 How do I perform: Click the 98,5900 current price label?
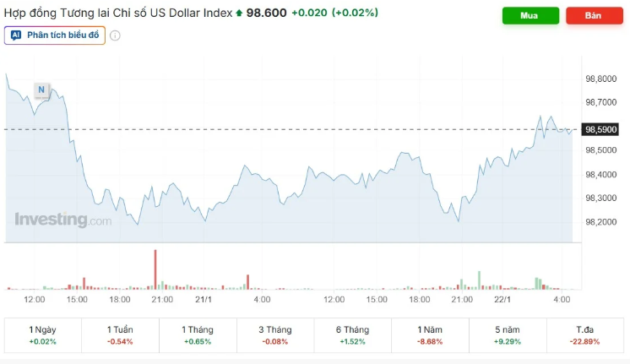[x=602, y=129]
